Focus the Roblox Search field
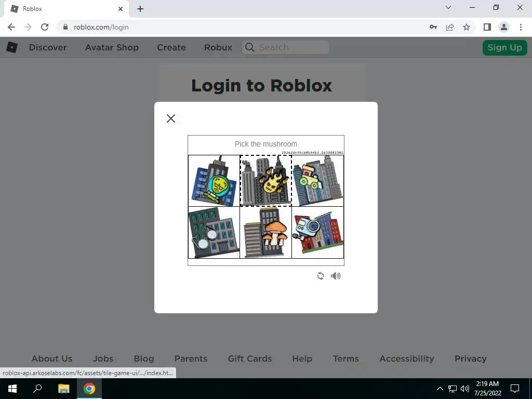 point(286,47)
